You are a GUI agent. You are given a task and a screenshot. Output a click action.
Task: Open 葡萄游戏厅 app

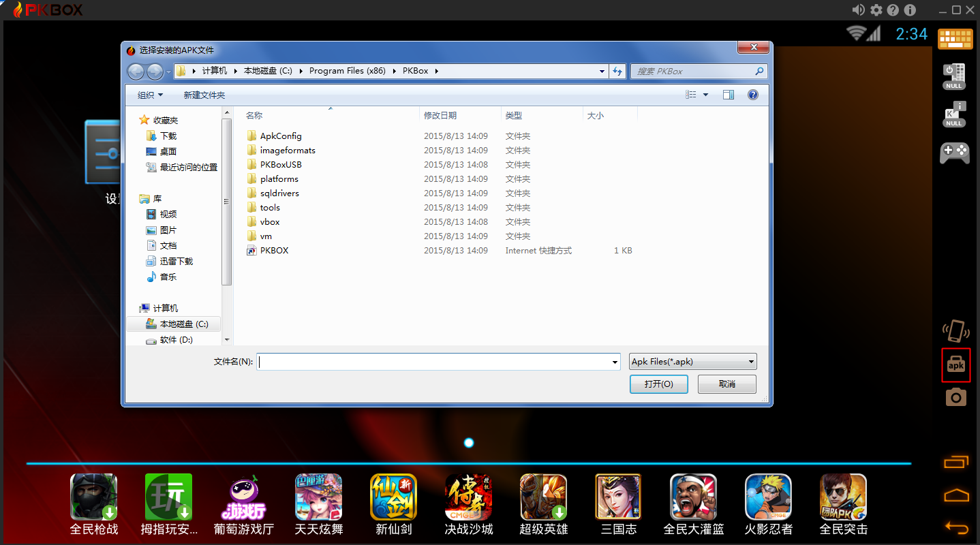click(x=244, y=504)
